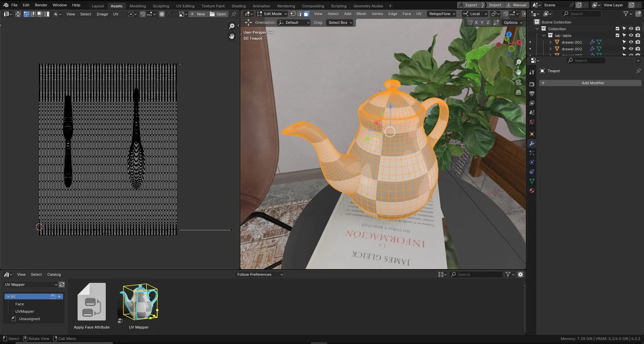Open the Object properties tab
This screenshot has width=644, height=344.
point(532,134)
